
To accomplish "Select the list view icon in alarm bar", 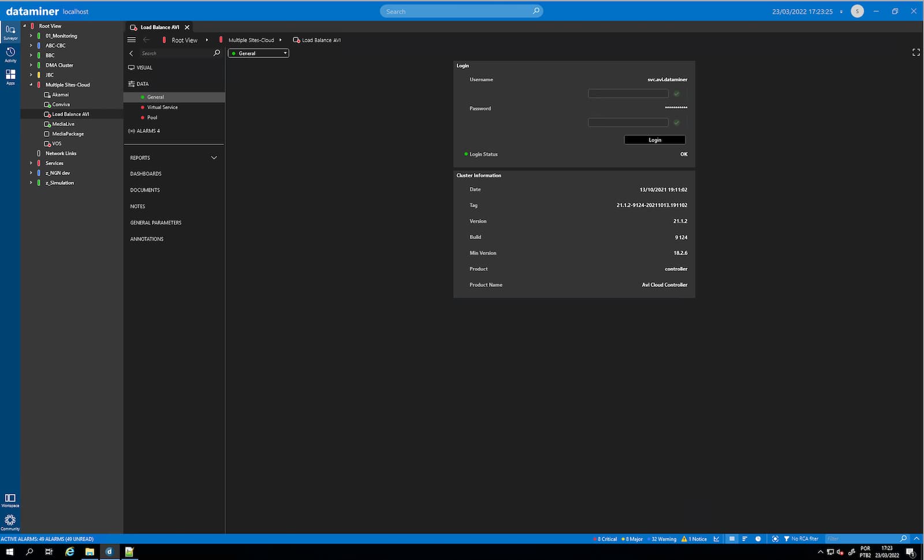I will [744, 539].
